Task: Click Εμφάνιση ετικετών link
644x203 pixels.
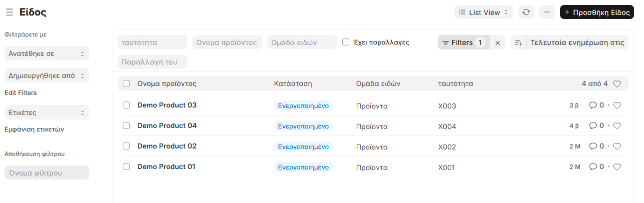Action: coord(34,129)
